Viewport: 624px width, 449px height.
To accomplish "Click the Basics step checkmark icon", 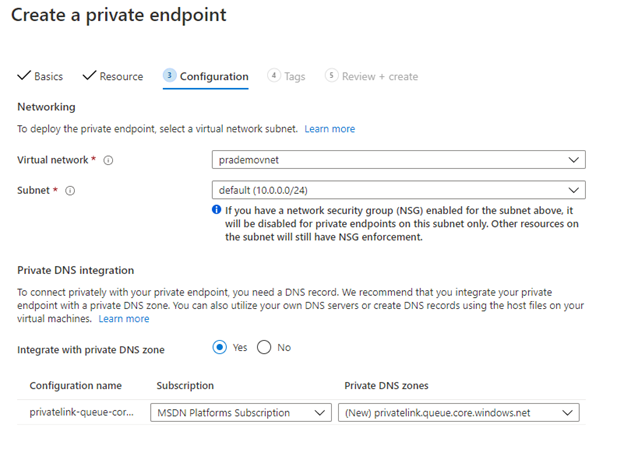I will [24, 76].
